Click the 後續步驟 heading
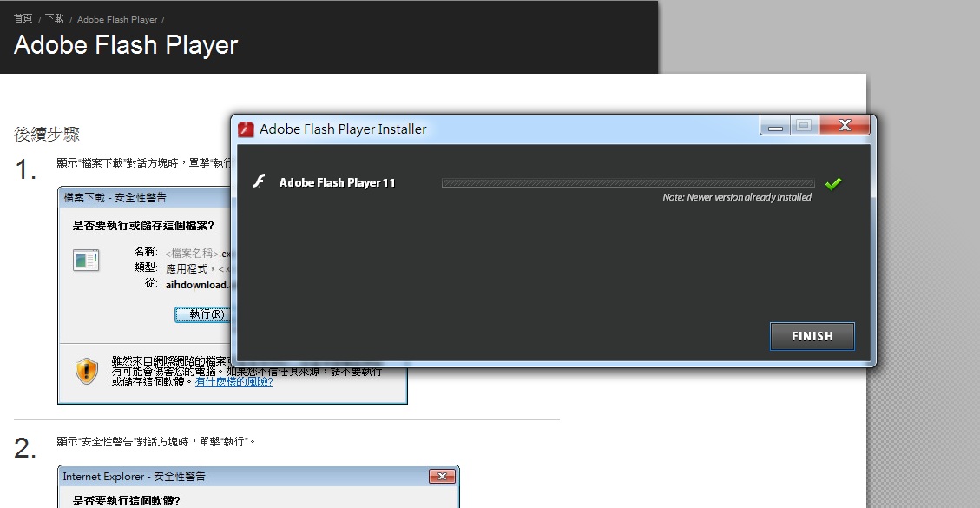Viewport: 980px width, 508px height. coord(47,134)
